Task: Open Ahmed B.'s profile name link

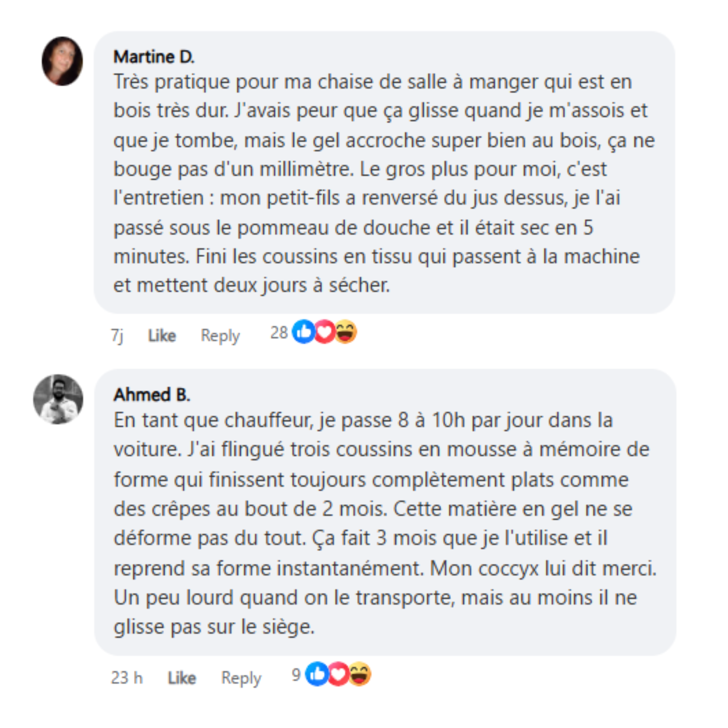Action: (152, 395)
